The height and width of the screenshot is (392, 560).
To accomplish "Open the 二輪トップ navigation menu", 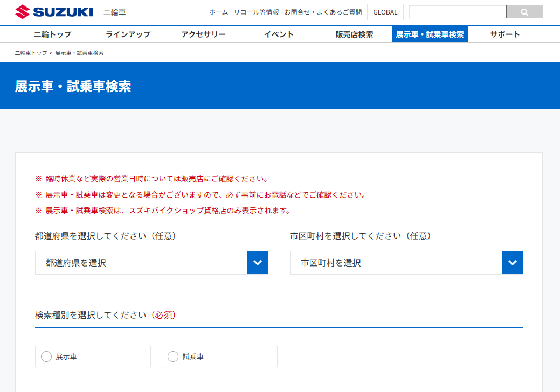I will [52, 34].
